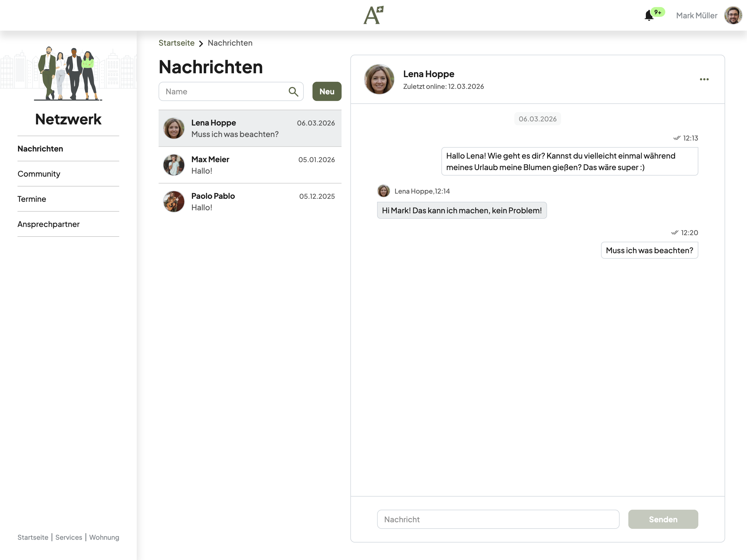Click the Neu button
Viewport: 747px width, 560px height.
(x=326, y=92)
